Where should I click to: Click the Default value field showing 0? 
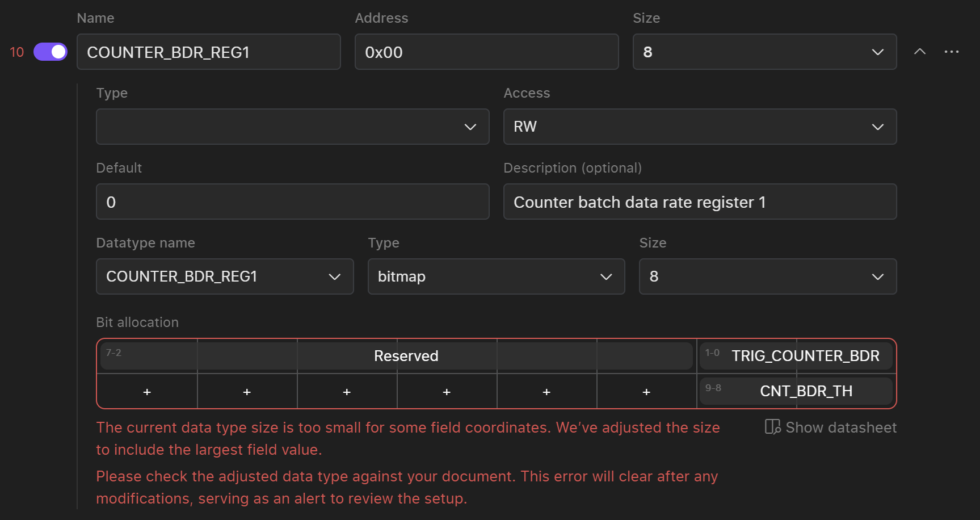click(292, 202)
